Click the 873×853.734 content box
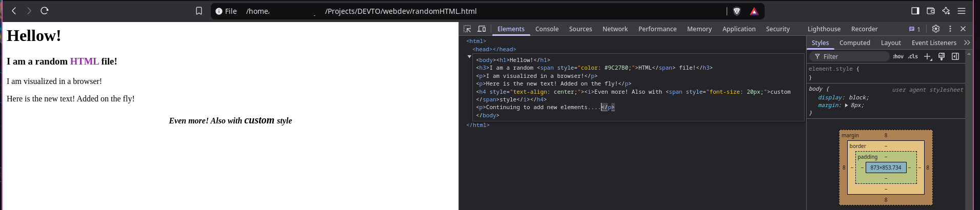This screenshot has height=210, width=980. click(x=886, y=167)
